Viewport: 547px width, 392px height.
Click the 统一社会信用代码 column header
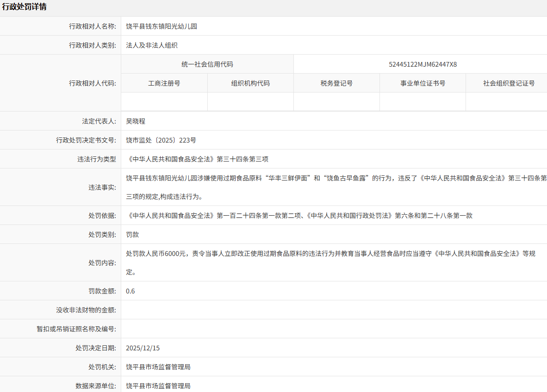tap(207, 64)
